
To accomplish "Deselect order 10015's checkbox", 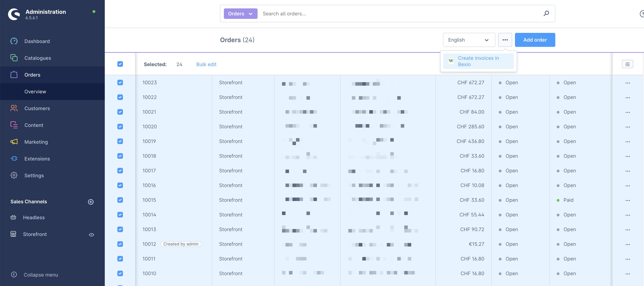I will coord(120,200).
